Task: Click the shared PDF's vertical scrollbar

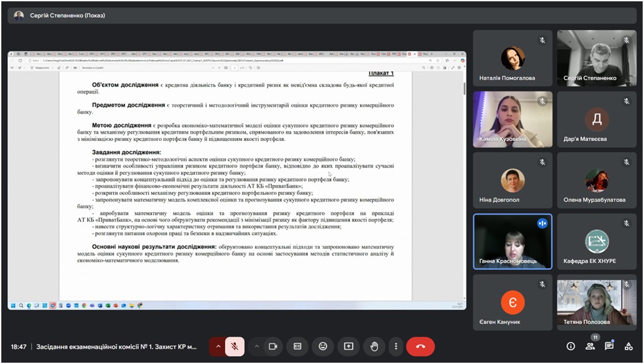Action: (464, 89)
